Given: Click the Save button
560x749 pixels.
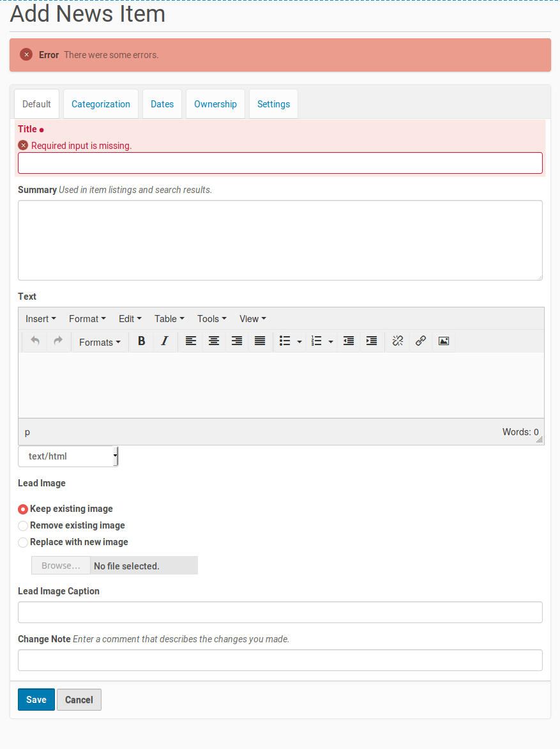Looking at the screenshot, I should 36,699.
